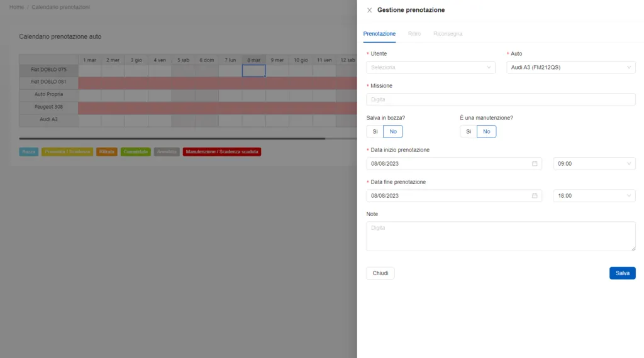
Task: Click Calendario prenotazioni breadcrumb
Action: pos(60,7)
